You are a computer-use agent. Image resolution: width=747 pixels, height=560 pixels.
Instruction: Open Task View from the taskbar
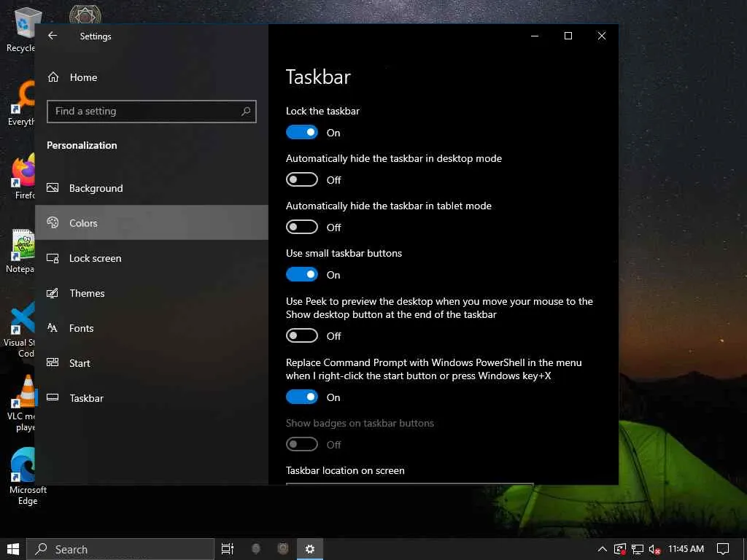tap(228, 549)
